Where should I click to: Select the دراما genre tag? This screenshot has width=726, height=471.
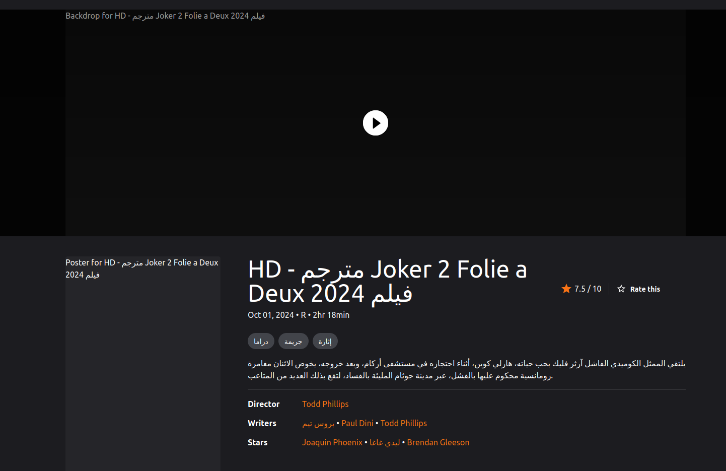click(260, 341)
